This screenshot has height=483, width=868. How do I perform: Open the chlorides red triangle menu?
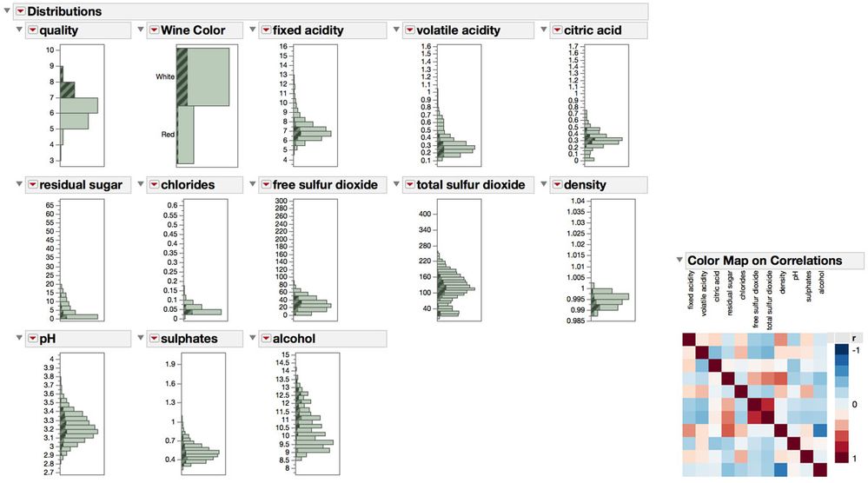click(x=153, y=185)
